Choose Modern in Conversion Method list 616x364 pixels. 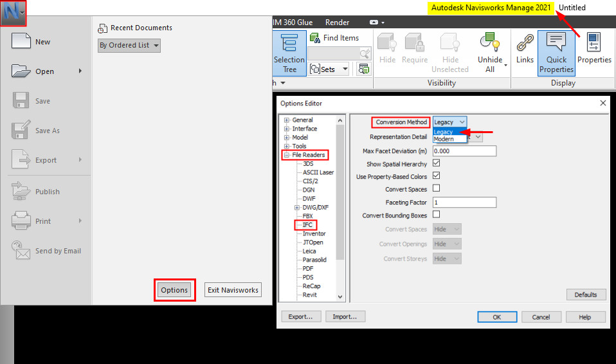point(449,139)
